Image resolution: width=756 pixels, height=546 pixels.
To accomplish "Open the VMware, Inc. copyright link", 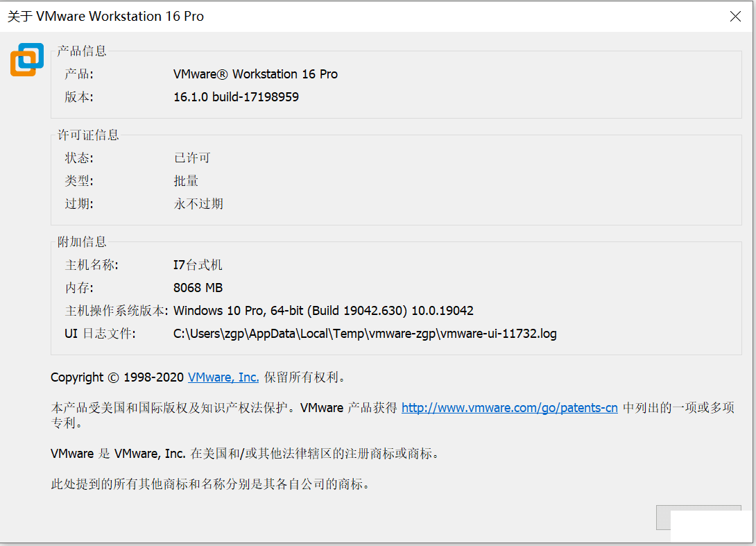I will pyautogui.click(x=223, y=377).
